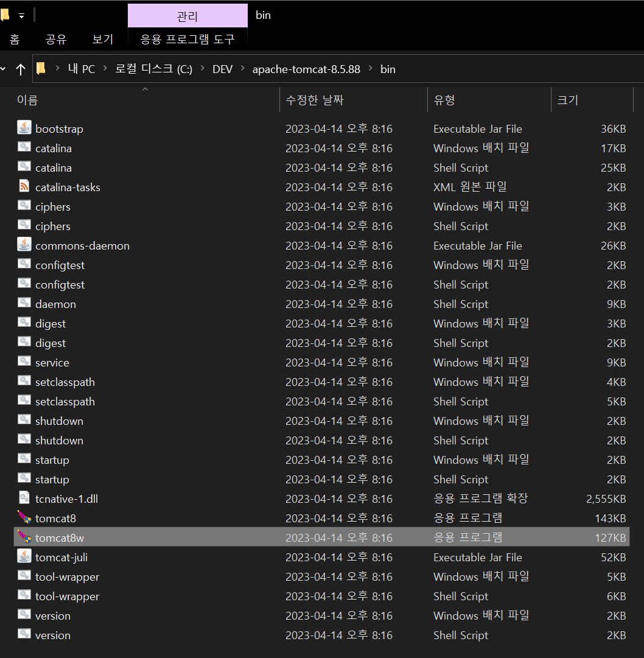Sort by 유형 column header
Screen dimensions: 644x658
[489, 100]
